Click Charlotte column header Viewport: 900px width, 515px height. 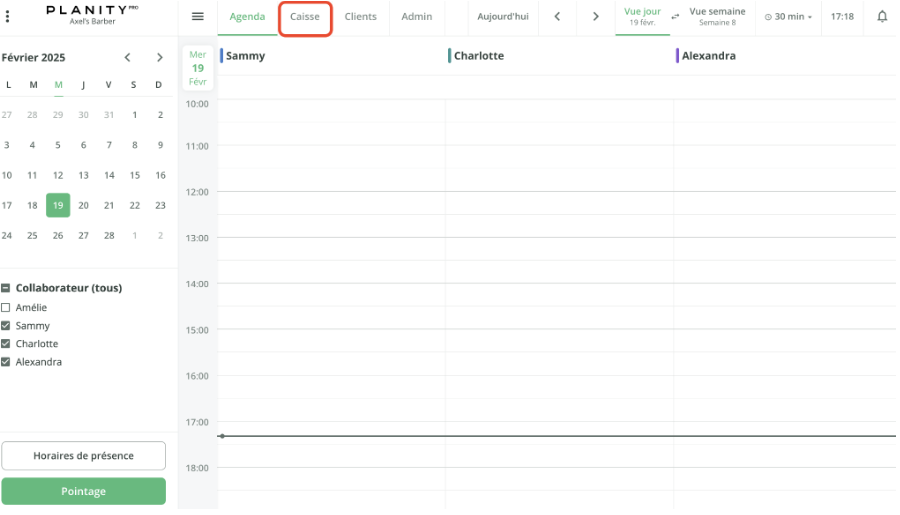[x=479, y=56]
